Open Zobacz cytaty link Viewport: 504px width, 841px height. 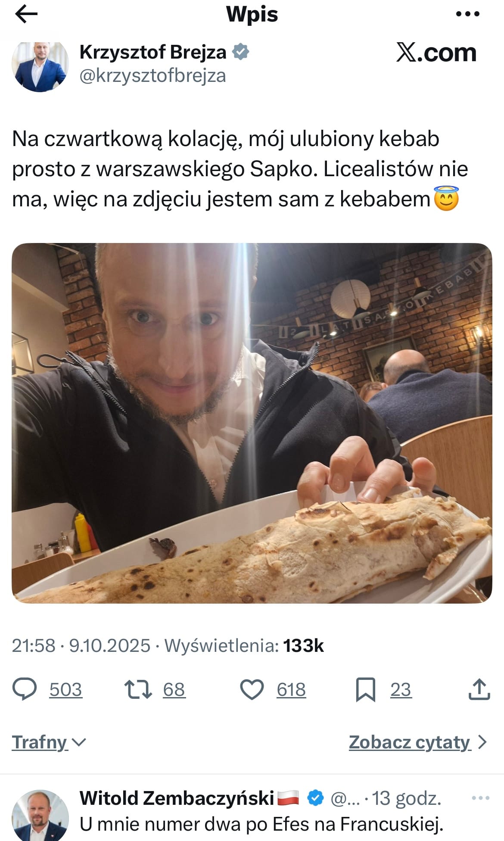(410, 742)
